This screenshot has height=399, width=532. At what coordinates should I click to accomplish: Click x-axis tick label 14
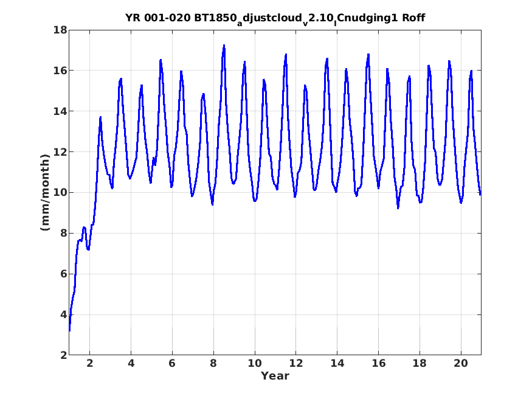coord(337,363)
